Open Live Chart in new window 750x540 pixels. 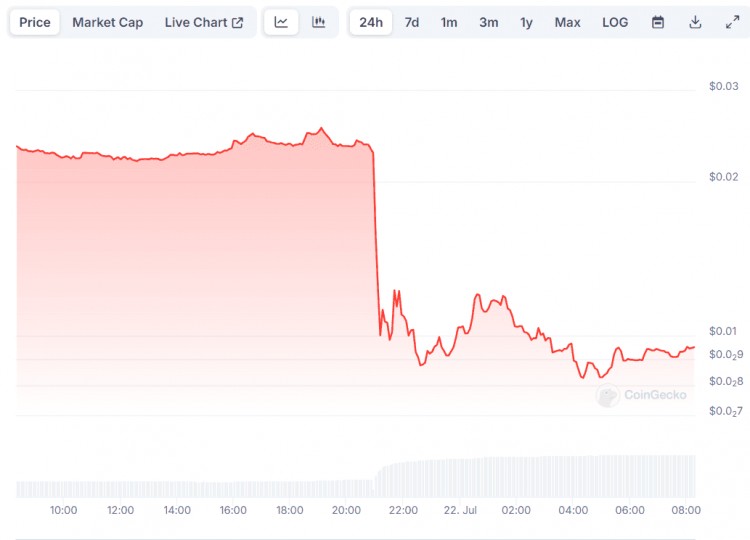point(204,22)
